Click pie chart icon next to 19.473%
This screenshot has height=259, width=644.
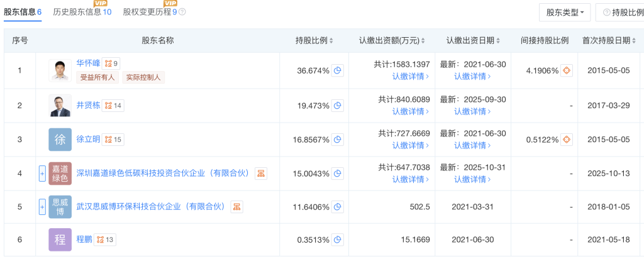338,106
